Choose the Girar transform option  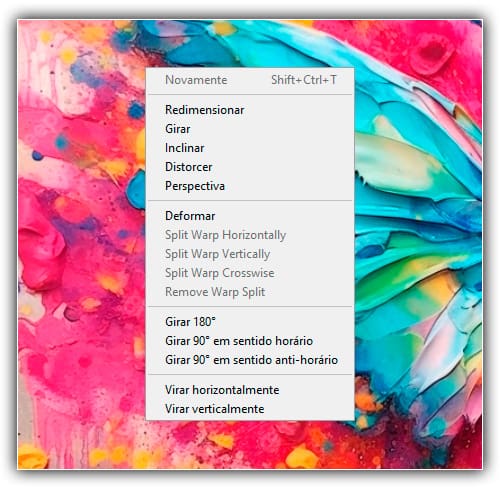pyautogui.click(x=250, y=129)
